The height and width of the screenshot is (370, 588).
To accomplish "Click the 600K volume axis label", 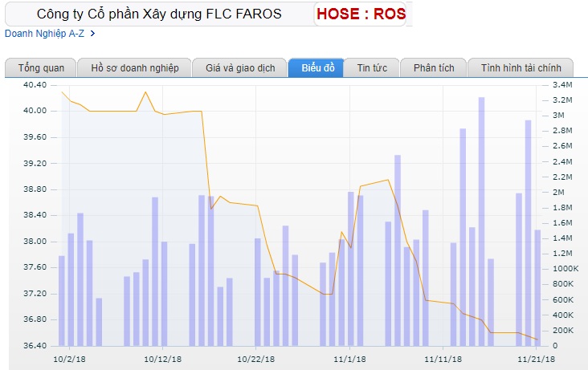I will tap(563, 299).
